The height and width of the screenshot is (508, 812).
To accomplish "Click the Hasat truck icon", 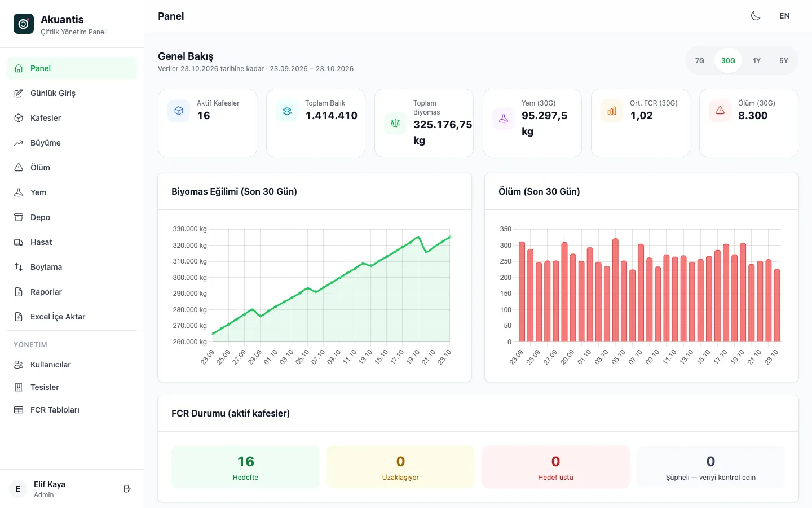I will (x=19, y=242).
